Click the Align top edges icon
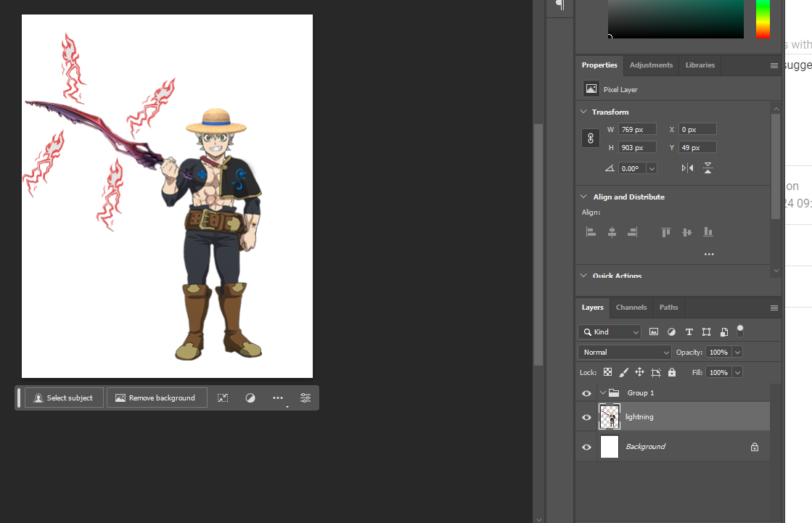The width and height of the screenshot is (812, 523). click(x=666, y=232)
